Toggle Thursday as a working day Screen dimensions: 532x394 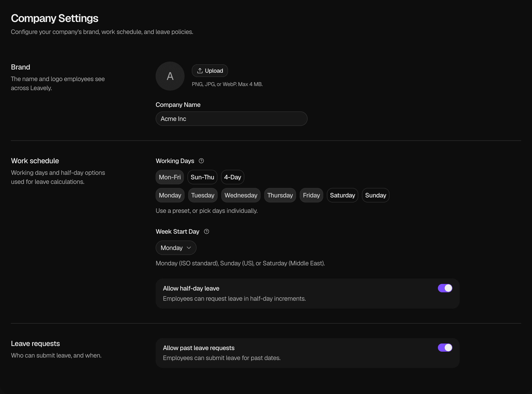pyautogui.click(x=280, y=195)
